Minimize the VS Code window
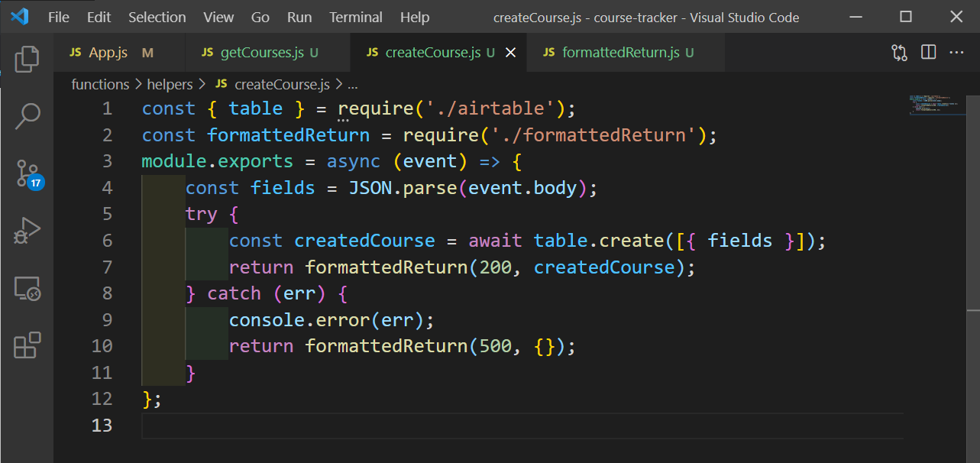The width and height of the screenshot is (980, 463). point(856,17)
